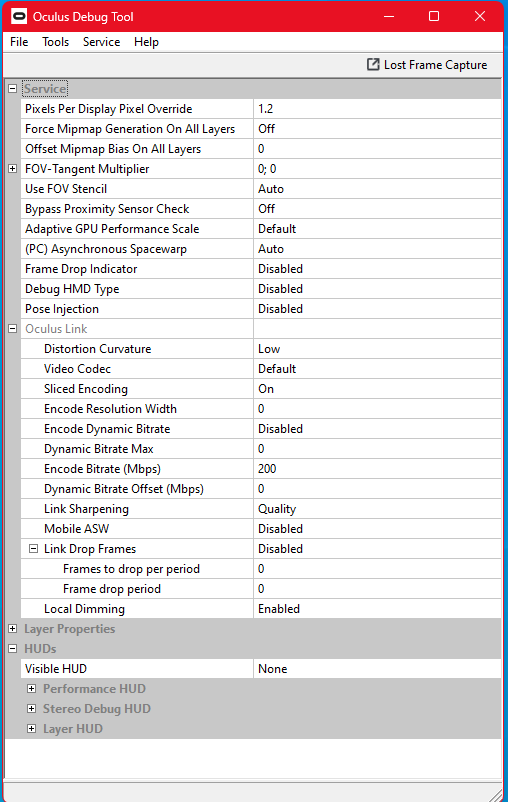Viewport: 508px width, 802px height.
Task: Close the Oculus Debug Tool window
Action: pos(480,16)
